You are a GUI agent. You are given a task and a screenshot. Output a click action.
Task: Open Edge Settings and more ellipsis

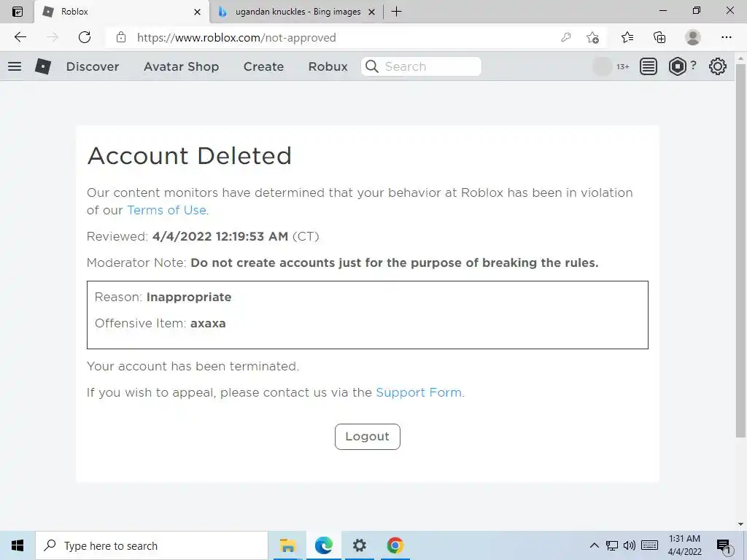(x=726, y=37)
